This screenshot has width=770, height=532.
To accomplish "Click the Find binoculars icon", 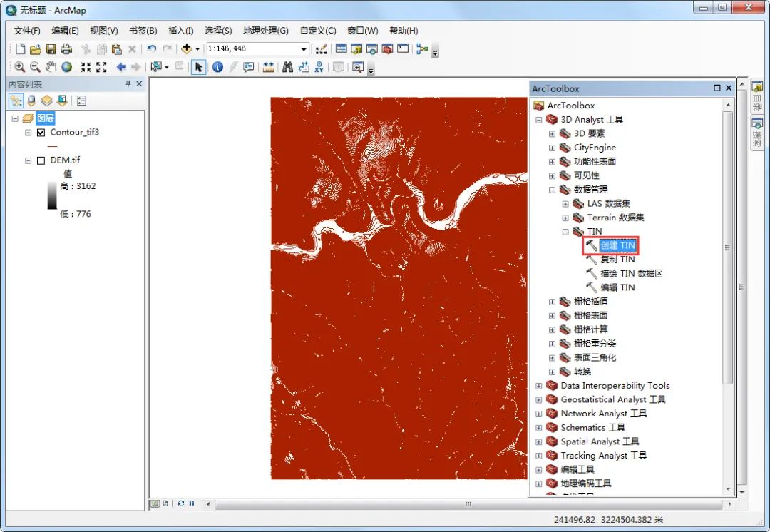I will 288,67.
